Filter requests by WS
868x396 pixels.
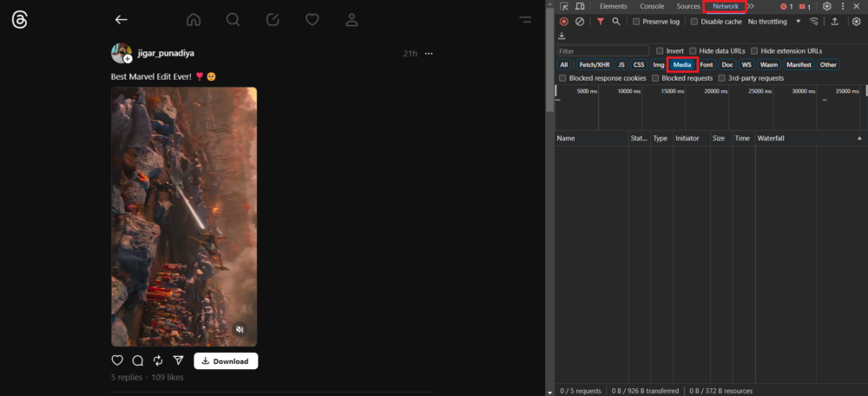[x=746, y=65]
